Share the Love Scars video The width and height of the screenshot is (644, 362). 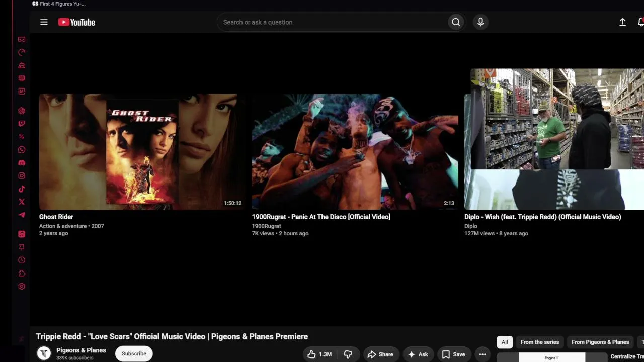click(x=380, y=354)
